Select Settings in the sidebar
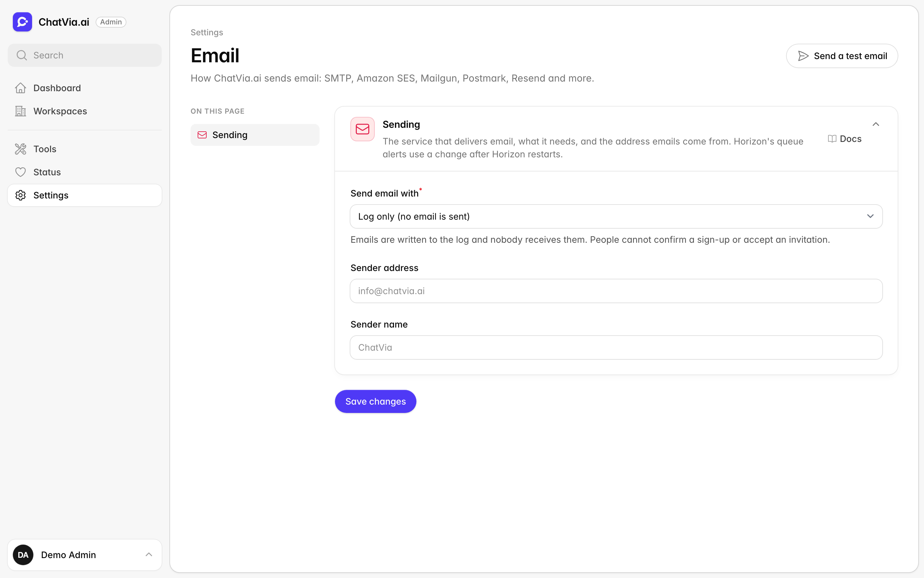Viewport: 924px width, 578px height. click(85, 195)
